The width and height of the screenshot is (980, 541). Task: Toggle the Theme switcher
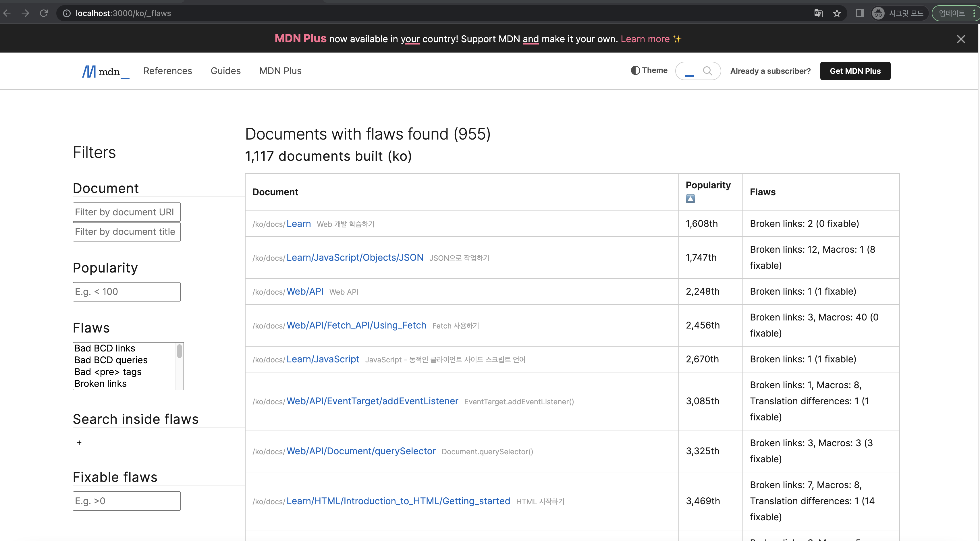point(649,70)
